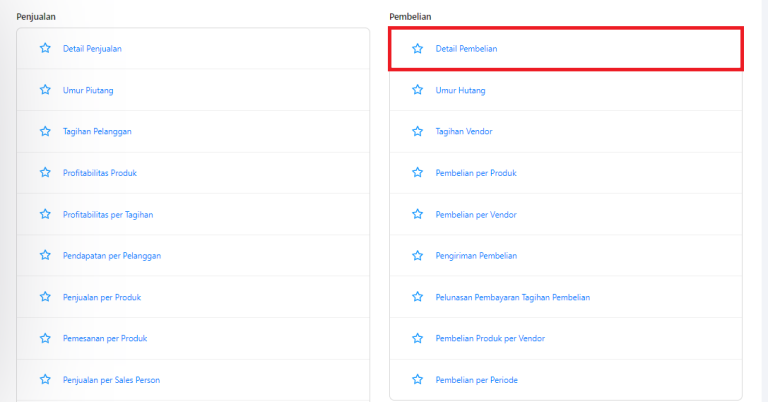
Task: Open the Detail Penjualan report
Action: [92, 48]
